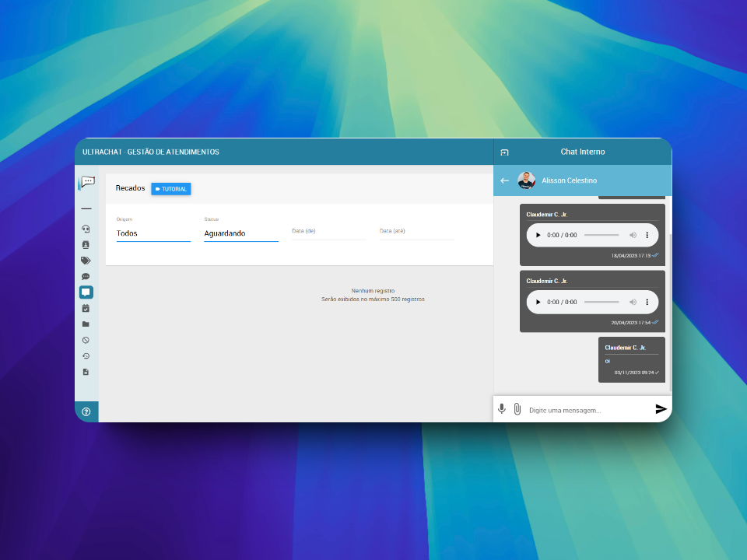Open the tags icon in sidebar
This screenshot has width=747, height=560.
(x=86, y=261)
